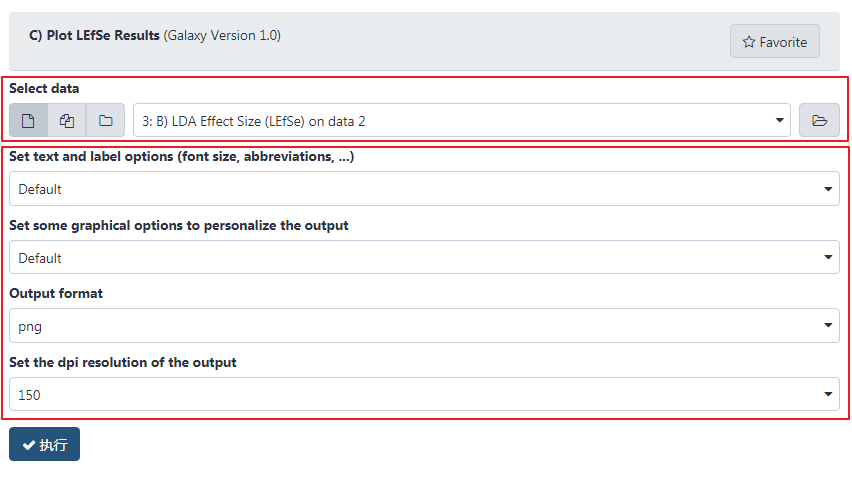
Task: Click the arrow beside png output format
Action: coord(828,325)
